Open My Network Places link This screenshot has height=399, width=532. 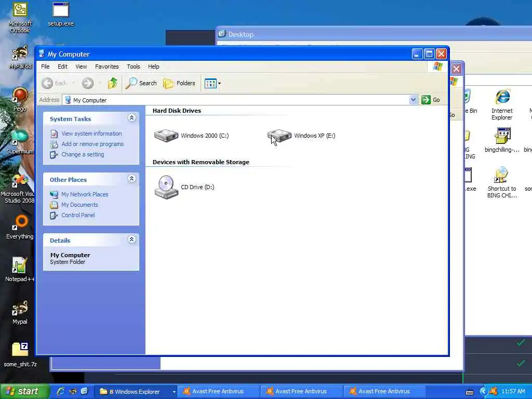pyautogui.click(x=85, y=194)
